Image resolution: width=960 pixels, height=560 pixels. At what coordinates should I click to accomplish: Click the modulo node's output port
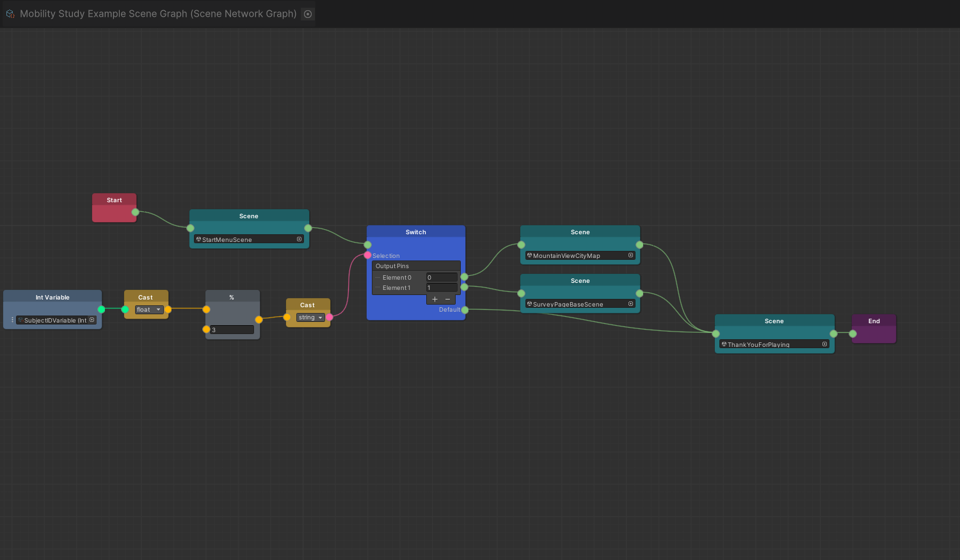tap(259, 319)
